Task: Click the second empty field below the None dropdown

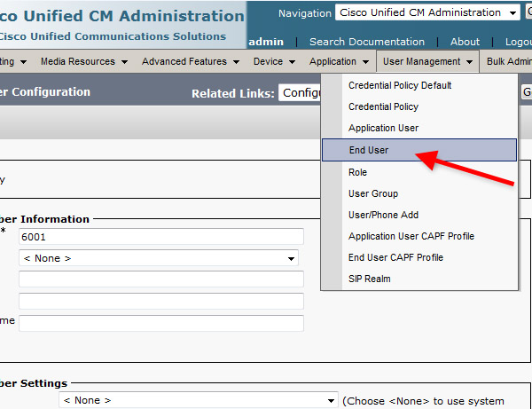Action: pos(161,301)
